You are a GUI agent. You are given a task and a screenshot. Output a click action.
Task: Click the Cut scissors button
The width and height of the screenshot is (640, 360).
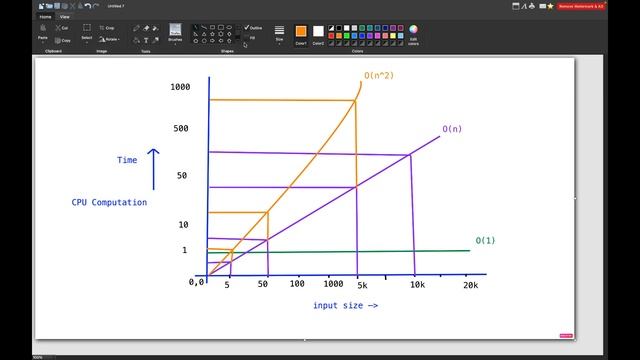pyautogui.click(x=61, y=28)
